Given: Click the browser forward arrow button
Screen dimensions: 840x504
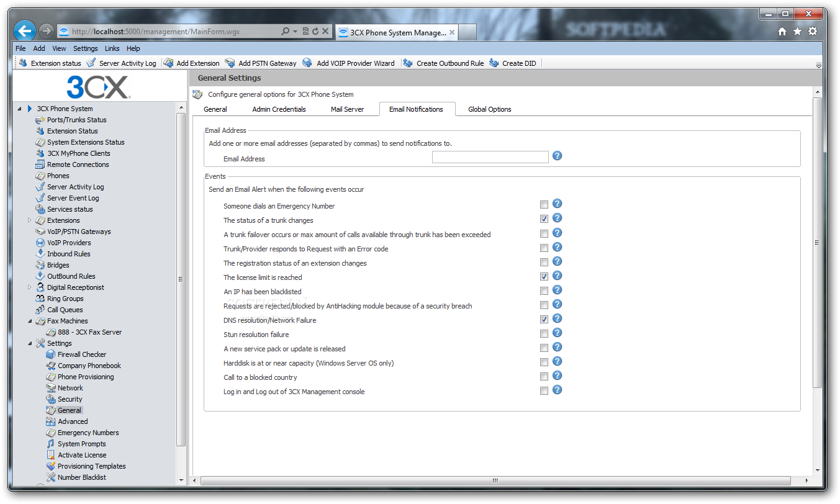Looking at the screenshot, I should point(46,31).
